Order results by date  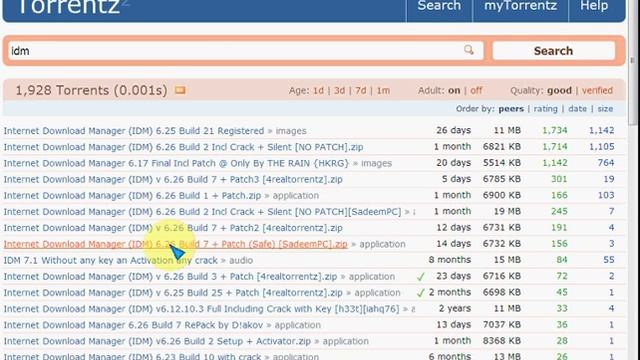(577, 109)
